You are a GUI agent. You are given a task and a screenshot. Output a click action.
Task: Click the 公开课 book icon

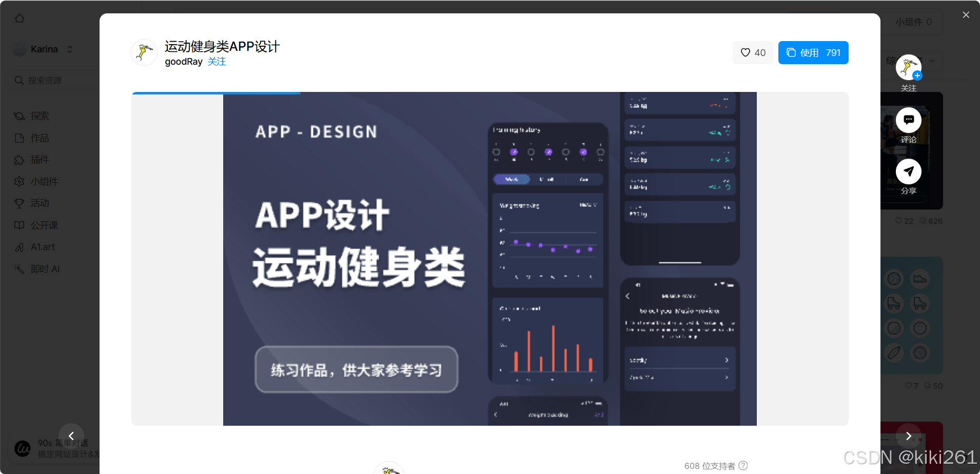pyautogui.click(x=19, y=225)
